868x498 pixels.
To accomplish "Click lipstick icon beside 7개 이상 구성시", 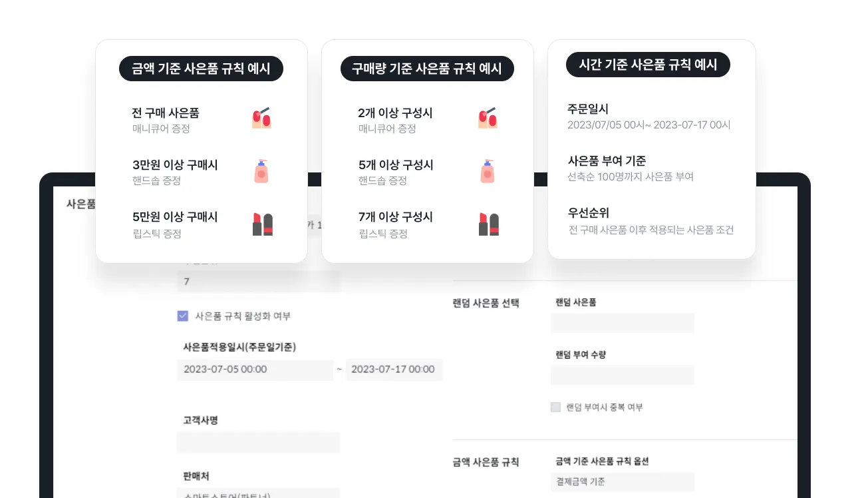I will tap(489, 224).
